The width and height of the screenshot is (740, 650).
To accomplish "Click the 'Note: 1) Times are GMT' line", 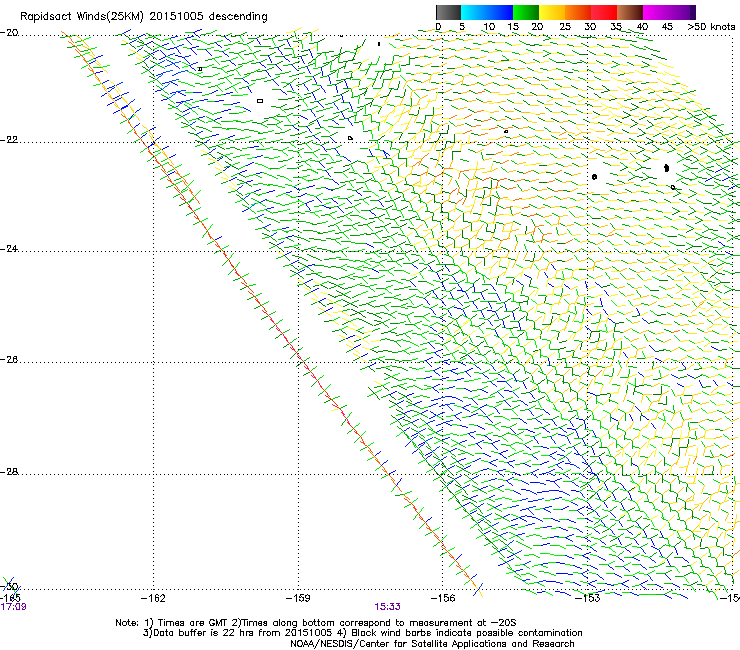I will click(x=315, y=623).
